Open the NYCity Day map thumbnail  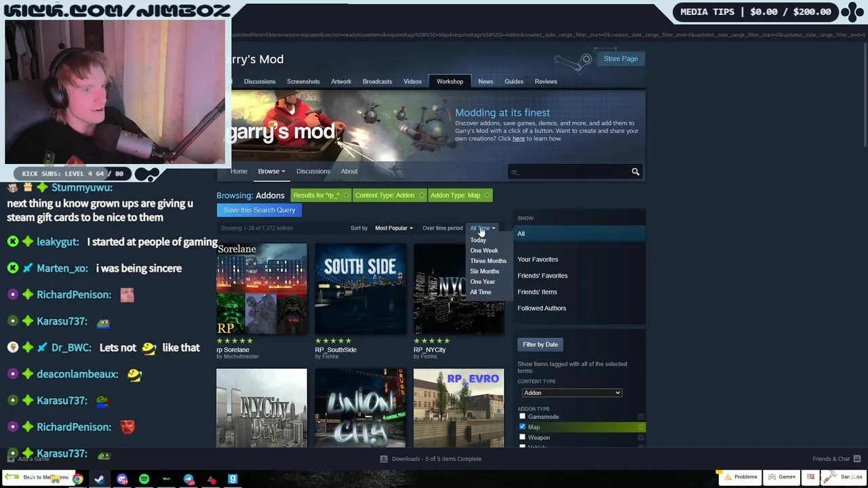(x=262, y=408)
